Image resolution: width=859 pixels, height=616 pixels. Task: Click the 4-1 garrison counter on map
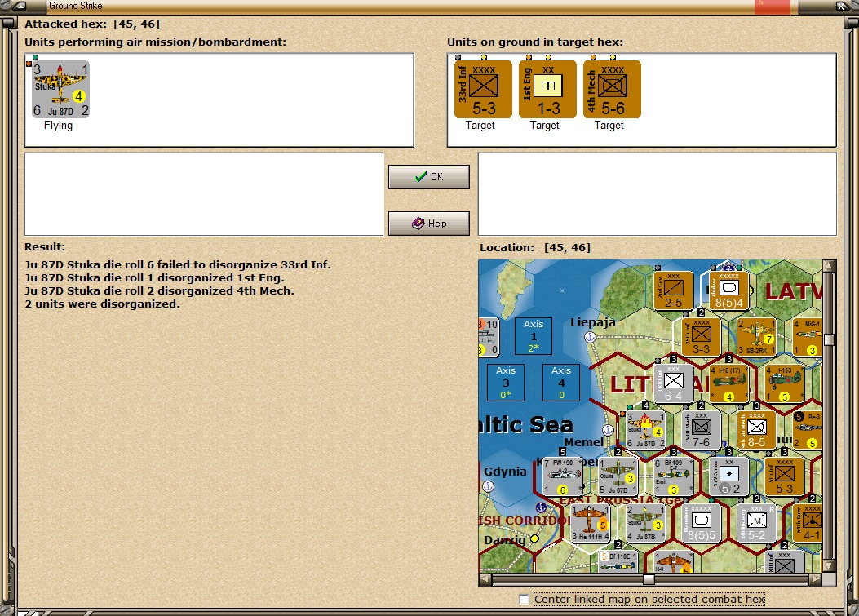click(x=808, y=523)
